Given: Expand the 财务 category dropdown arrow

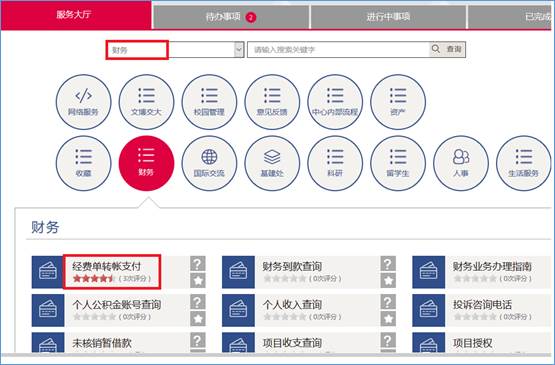Looking at the screenshot, I should click(239, 50).
